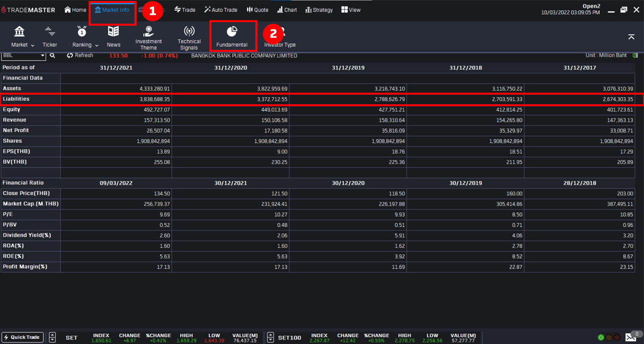Click Bangkok Bank Public Company Limited name
644x344 pixels.
(244, 55)
